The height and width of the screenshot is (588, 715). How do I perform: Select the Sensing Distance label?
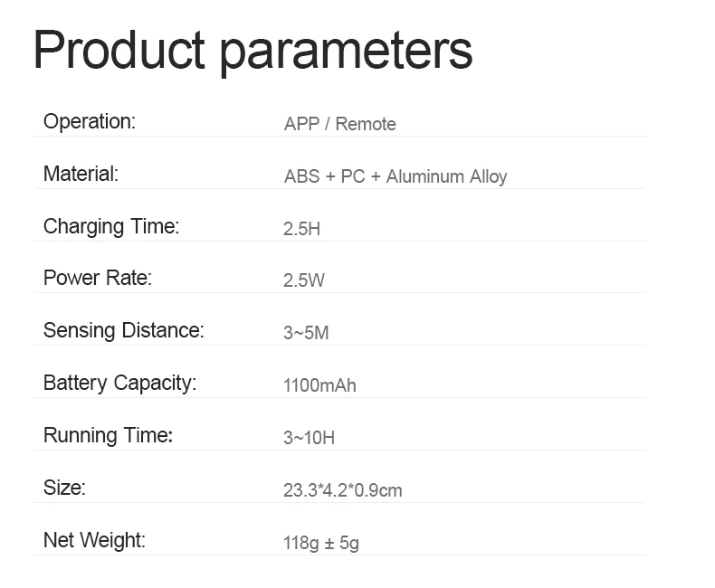click(124, 330)
